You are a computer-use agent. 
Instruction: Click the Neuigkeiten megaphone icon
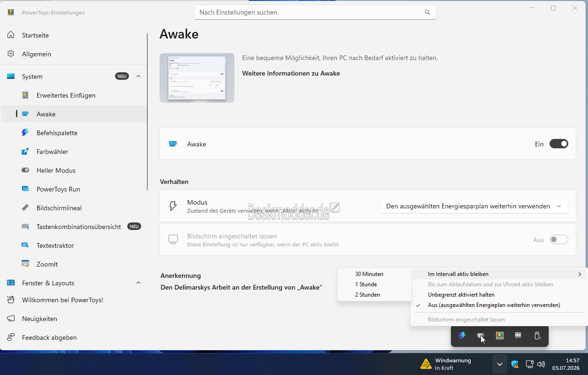[11, 319]
